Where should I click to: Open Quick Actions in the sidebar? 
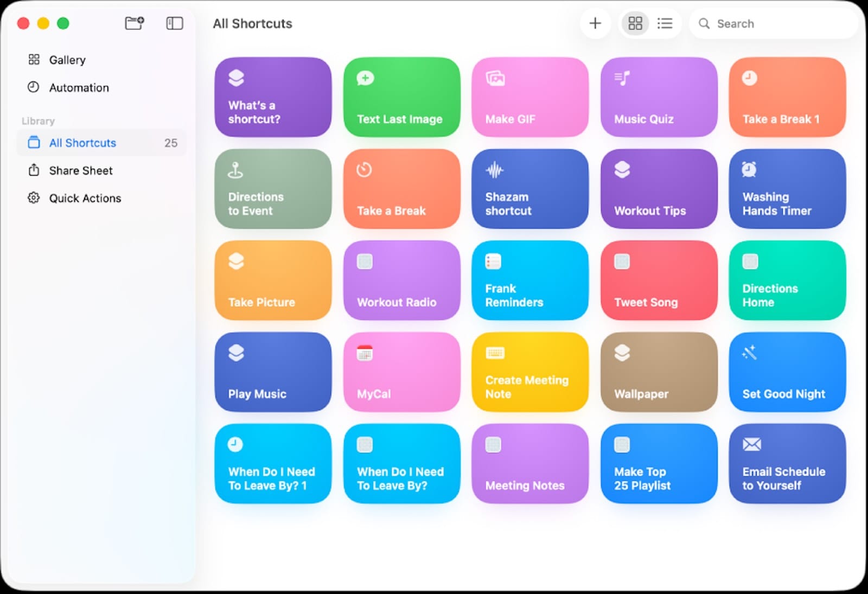[85, 198]
